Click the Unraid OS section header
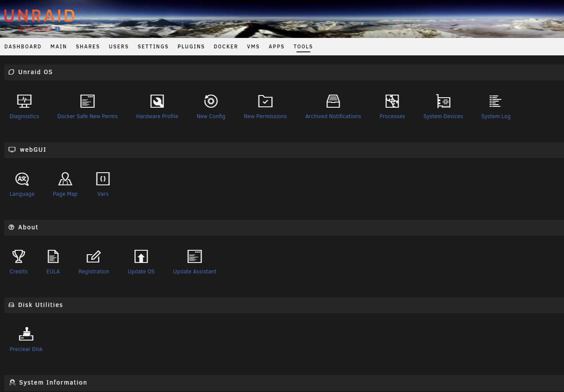This screenshot has height=392, width=564. pyautogui.click(x=284, y=72)
